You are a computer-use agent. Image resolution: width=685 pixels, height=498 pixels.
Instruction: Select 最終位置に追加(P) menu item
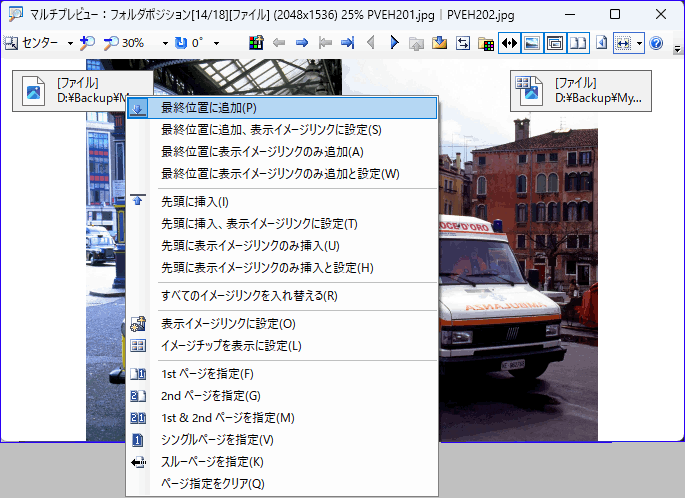[x=282, y=108]
